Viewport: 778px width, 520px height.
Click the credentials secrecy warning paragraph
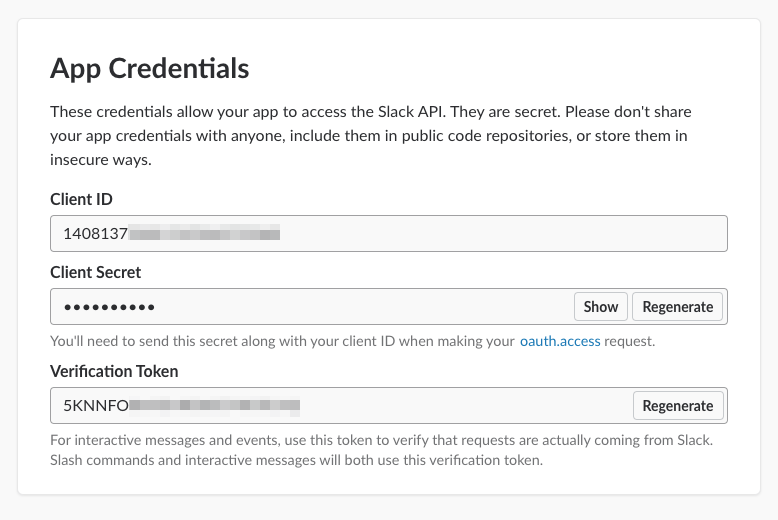pos(370,135)
